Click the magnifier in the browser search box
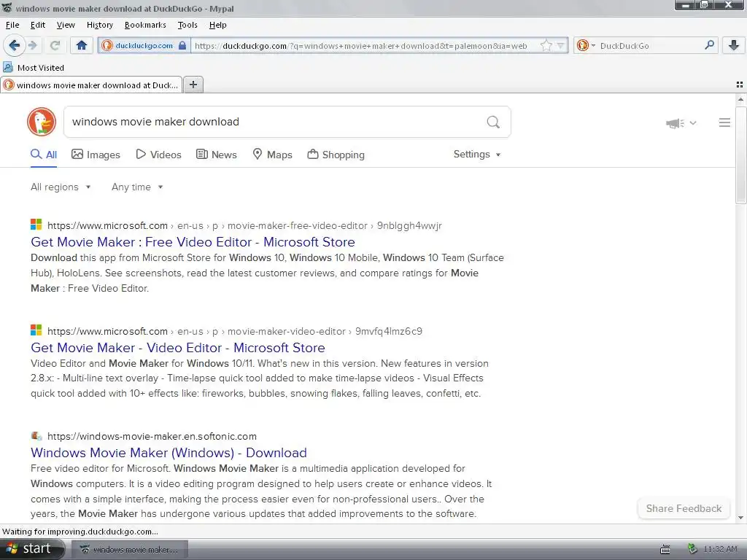 tap(709, 45)
